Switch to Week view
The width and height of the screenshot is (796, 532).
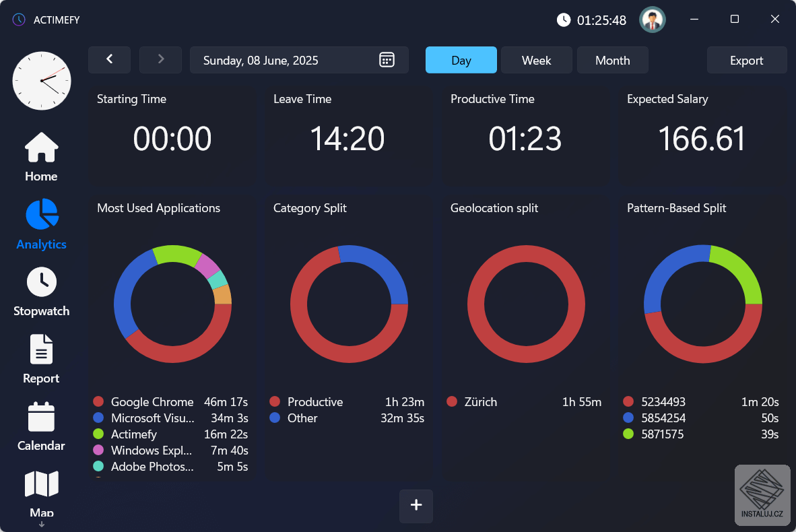tap(537, 60)
